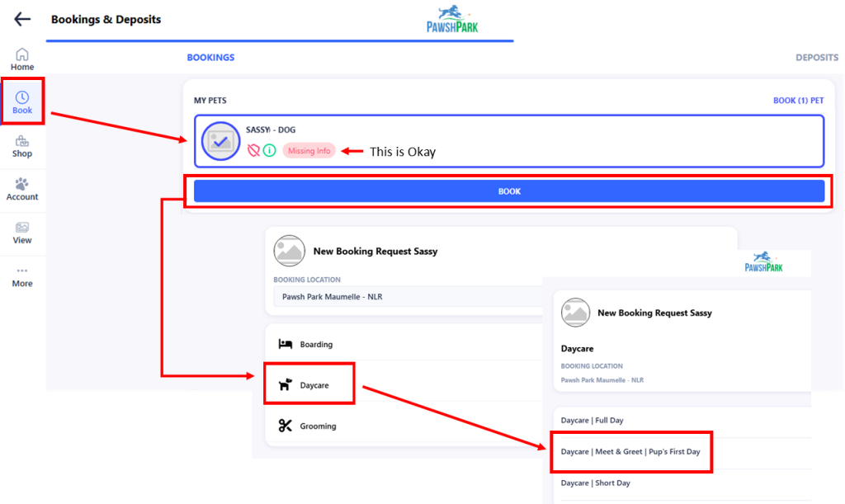The width and height of the screenshot is (845, 504).
Task: Click the Missing Info badge
Action: click(309, 151)
